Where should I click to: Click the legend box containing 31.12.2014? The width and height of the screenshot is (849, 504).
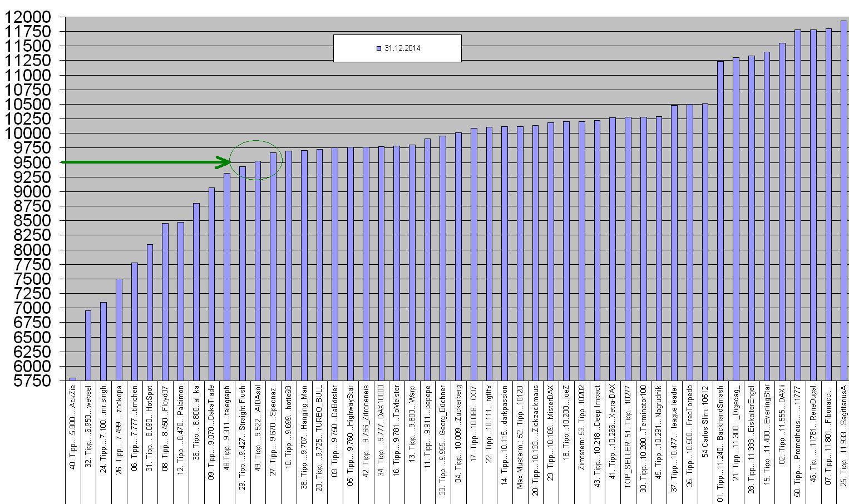click(397, 48)
